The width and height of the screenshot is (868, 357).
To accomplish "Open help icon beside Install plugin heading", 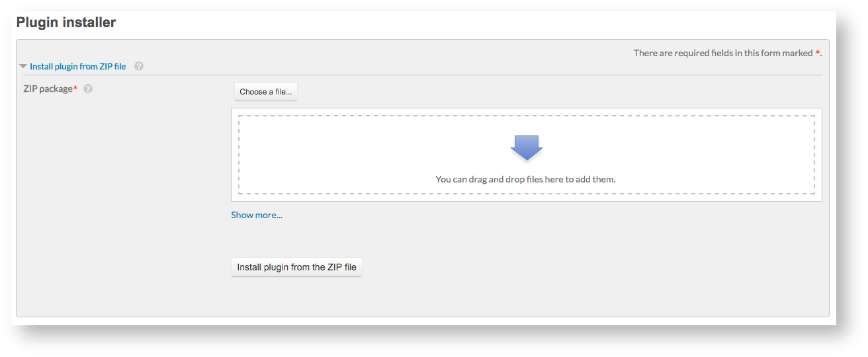I will (139, 67).
